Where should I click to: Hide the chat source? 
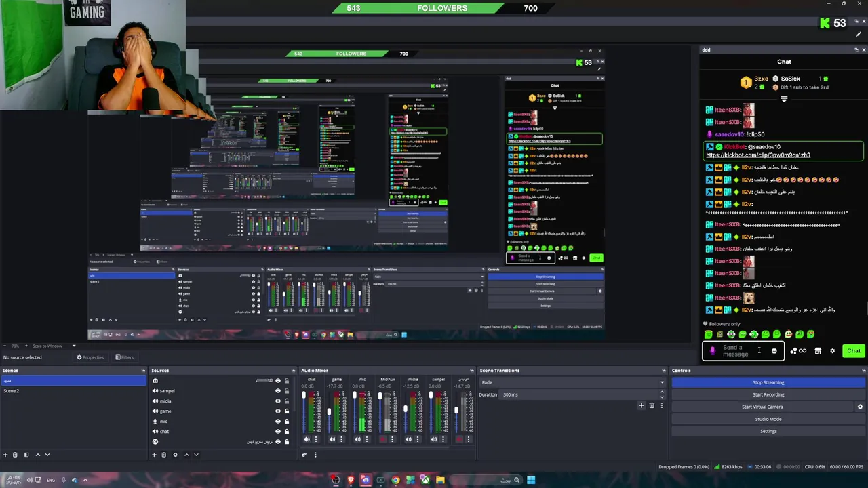pos(277,432)
